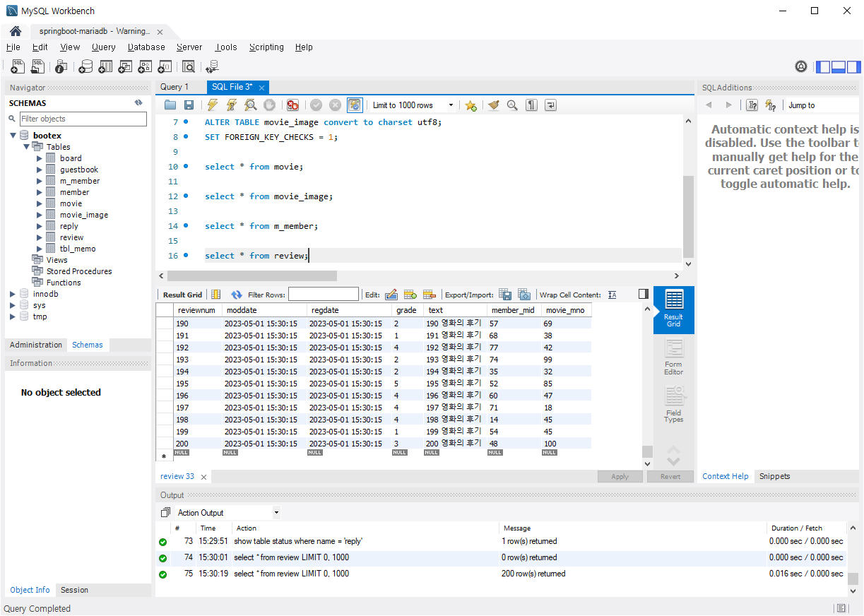Select the guestbook table

79,170
